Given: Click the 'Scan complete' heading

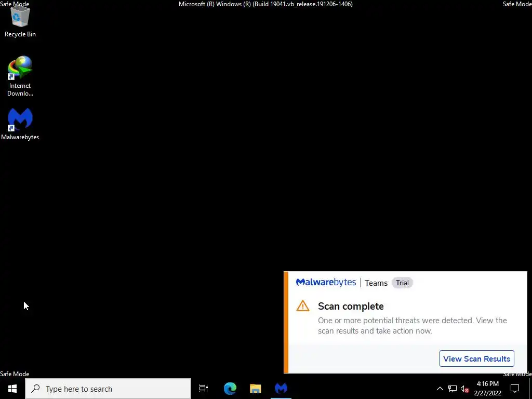Looking at the screenshot, I should pos(351,306).
